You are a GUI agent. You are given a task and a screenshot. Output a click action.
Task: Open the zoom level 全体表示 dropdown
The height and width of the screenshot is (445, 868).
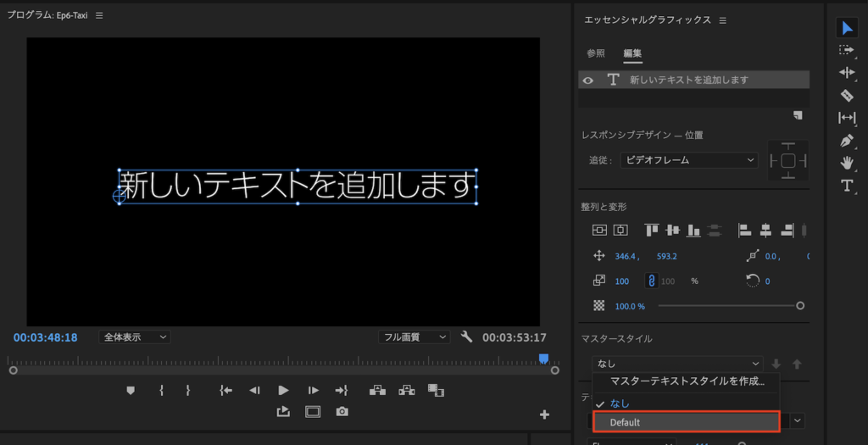(x=135, y=337)
